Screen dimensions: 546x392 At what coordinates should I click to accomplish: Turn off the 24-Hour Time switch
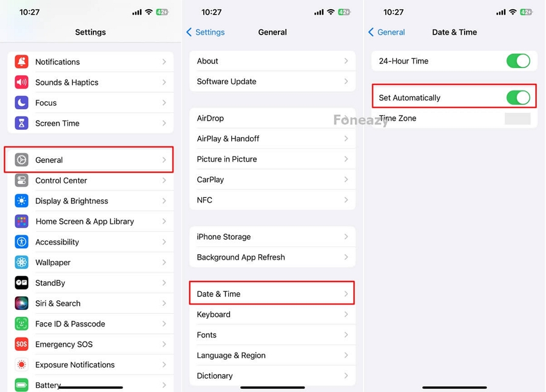pos(518,61)
